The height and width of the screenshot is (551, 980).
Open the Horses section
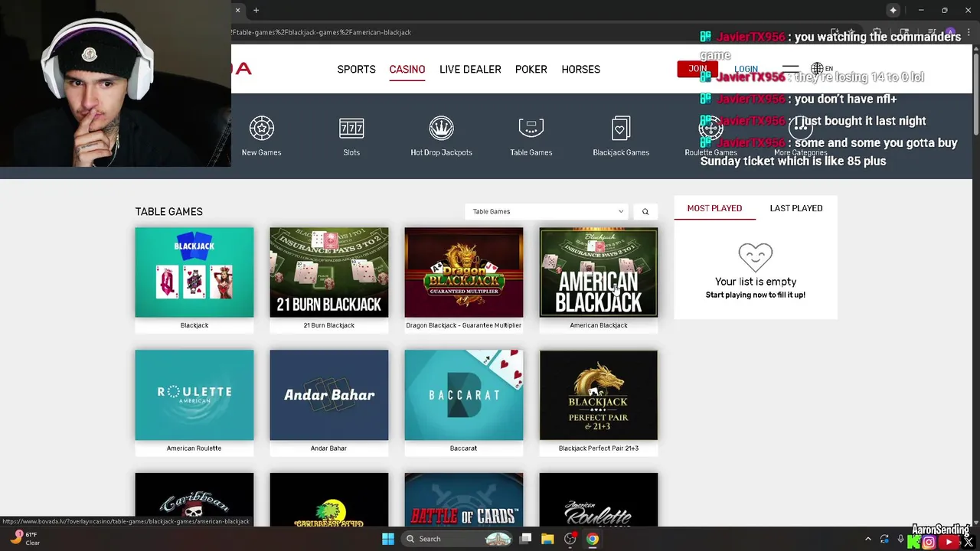coord(580,69)
